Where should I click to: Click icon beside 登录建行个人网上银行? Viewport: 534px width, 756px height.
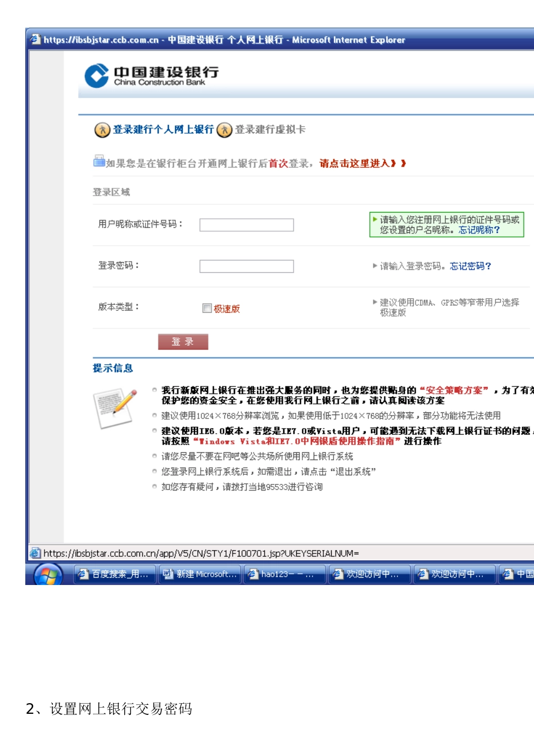coord(102,130)
